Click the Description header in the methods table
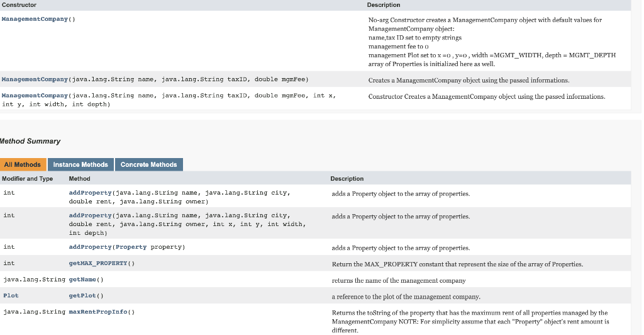 347,178
